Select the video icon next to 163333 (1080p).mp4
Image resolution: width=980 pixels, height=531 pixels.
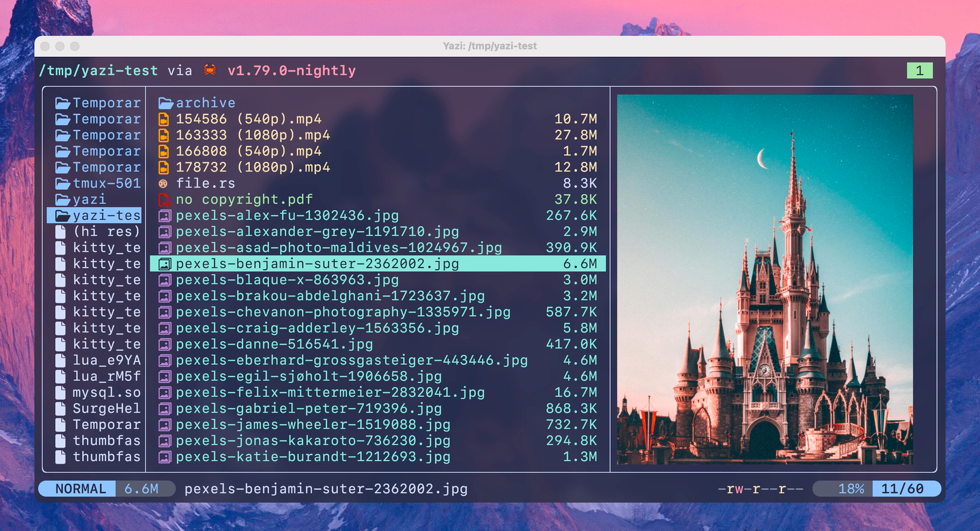pos(164,135)
